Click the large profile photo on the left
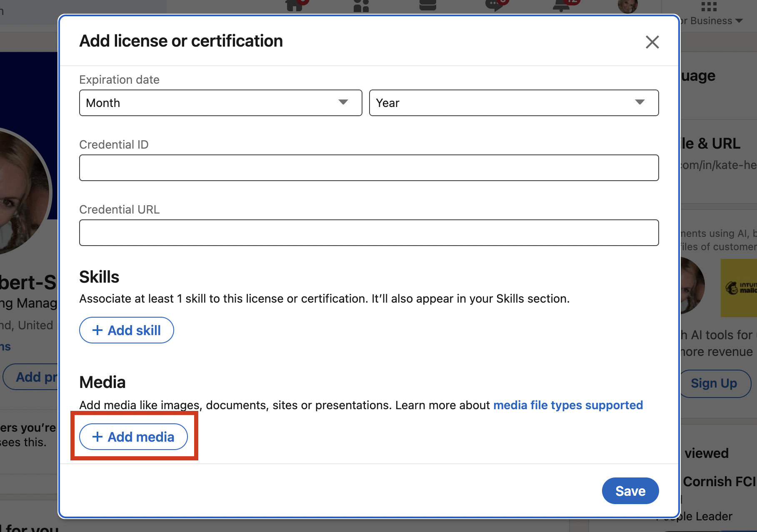Image resolution: width=757 pixels, height=532 pixels. (x=21, y=191)
